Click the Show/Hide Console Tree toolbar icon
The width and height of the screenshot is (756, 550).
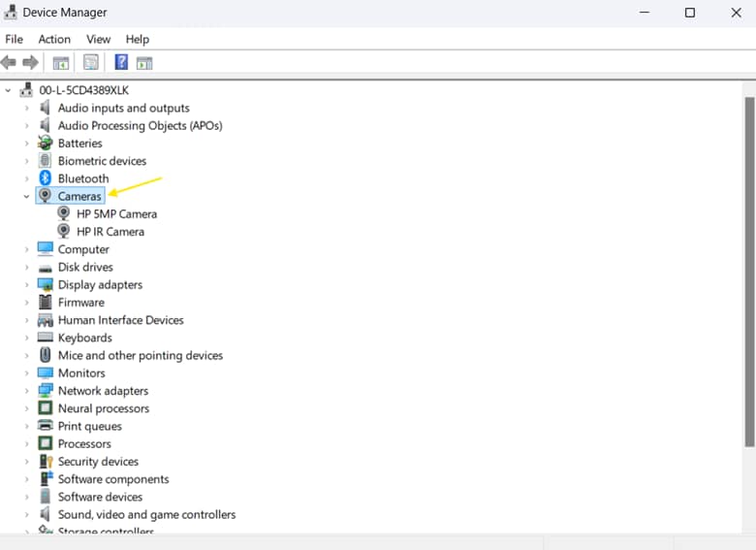click(x=61, y=63)
